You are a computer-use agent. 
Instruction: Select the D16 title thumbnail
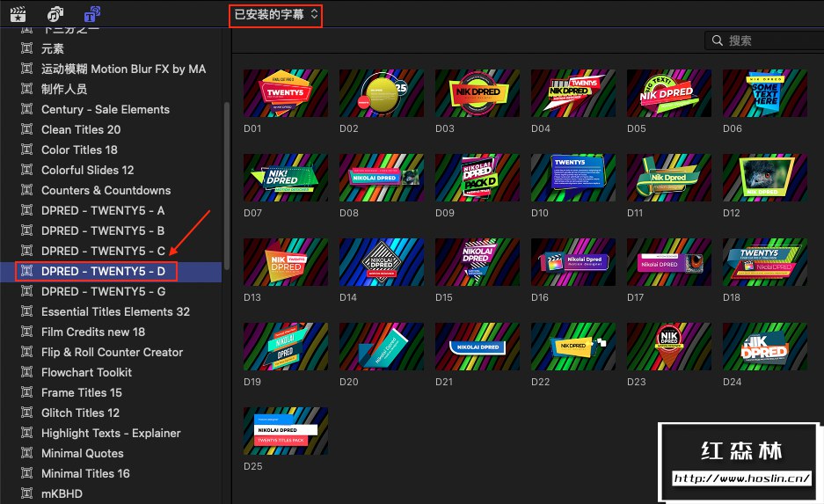pos(573,262)
